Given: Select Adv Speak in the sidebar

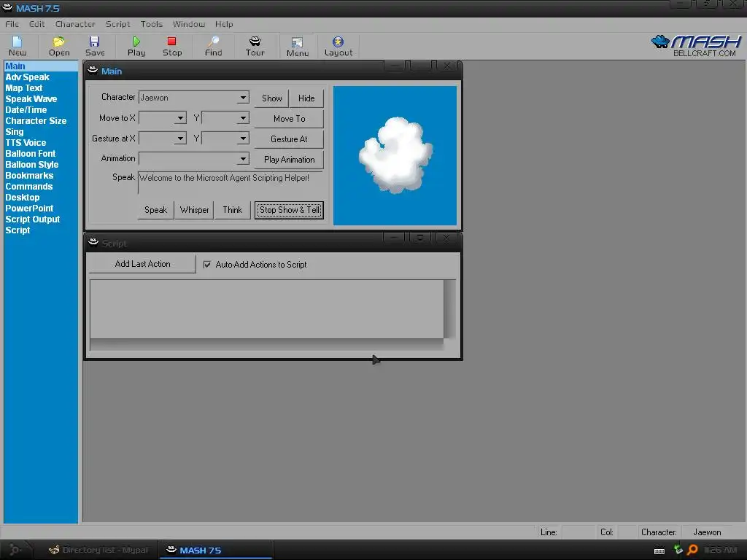Looking at the screenshot, I should click(x=27, y=77).
